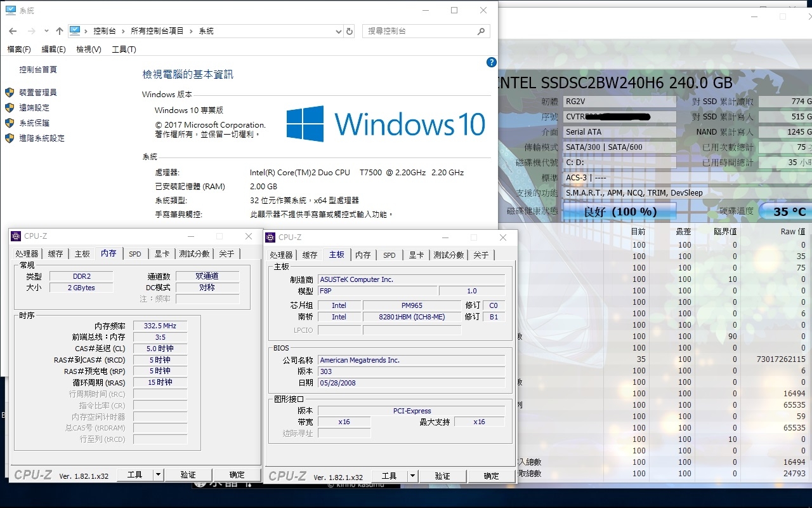The height and width of the screenshot is (508, 812).
Task: Select PM965 chipset value
Action: pos(412,305)
